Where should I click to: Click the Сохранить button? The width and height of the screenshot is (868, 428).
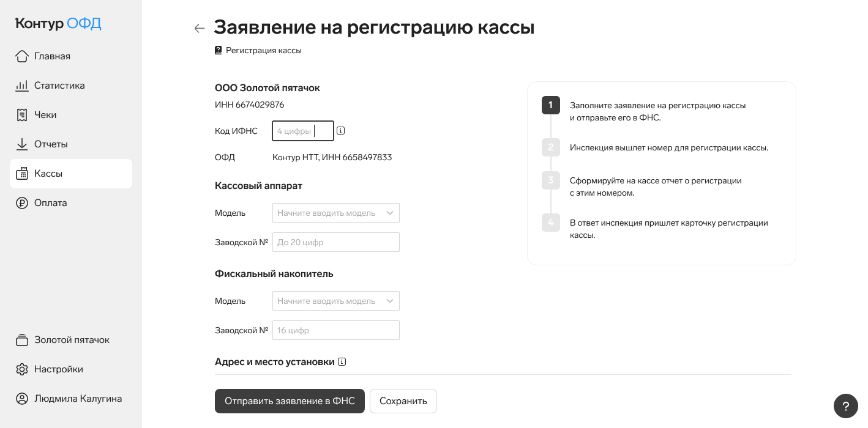coord(403,401)
